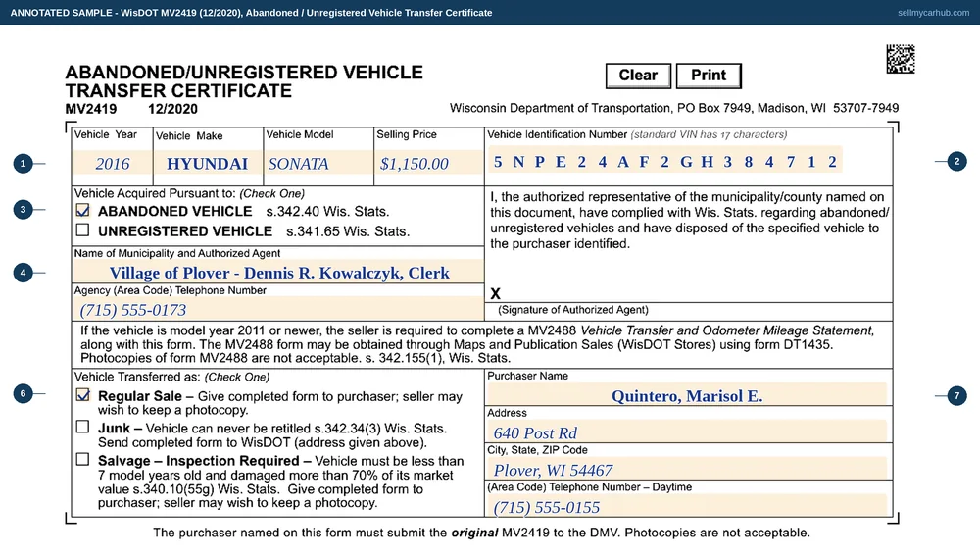Click the sellmycarhub.com link in header
The image size is (980, 559).
(933, 13)
